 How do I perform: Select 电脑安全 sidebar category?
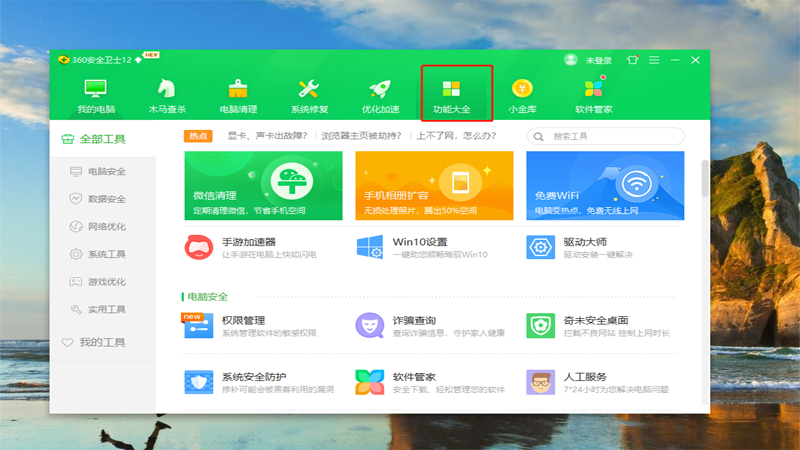pyautogui.click(x=105, y=172)
